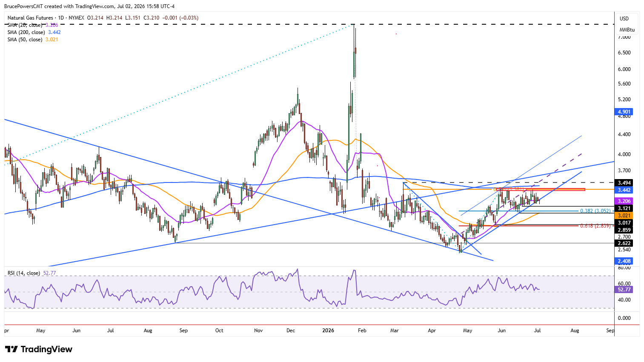
Task: Click the 60.00 RSI axis tick
Action: [x=624, y=284]
